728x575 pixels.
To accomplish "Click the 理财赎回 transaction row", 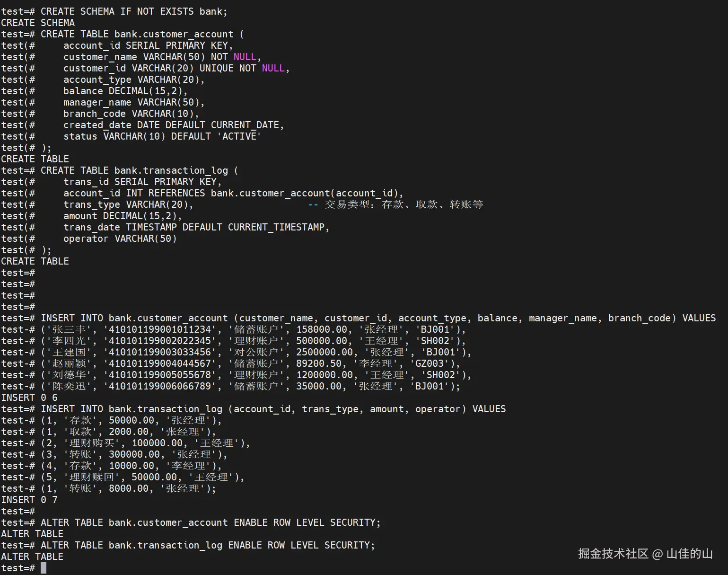I will (x=142, y=477).
